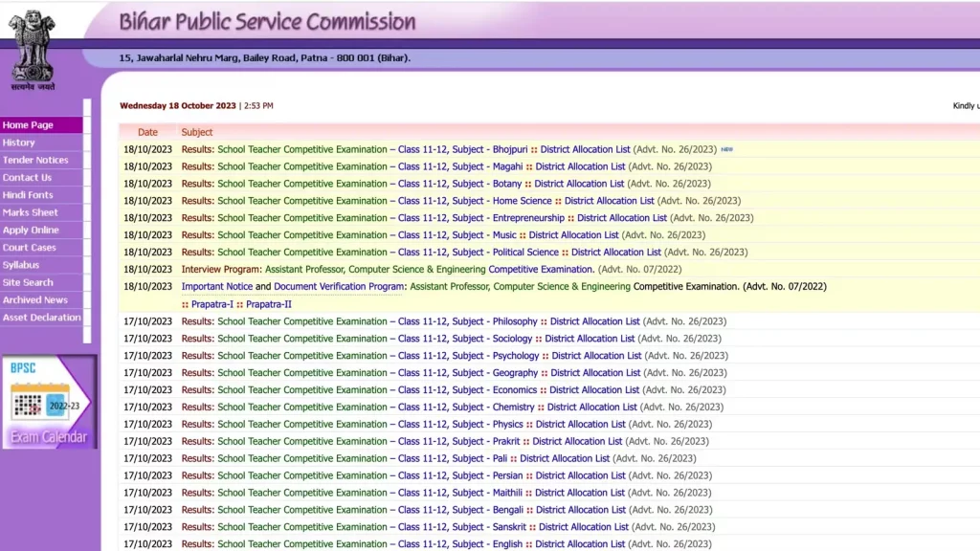
Task: Click the national emblem logo
Action: (x=33, y=50)
